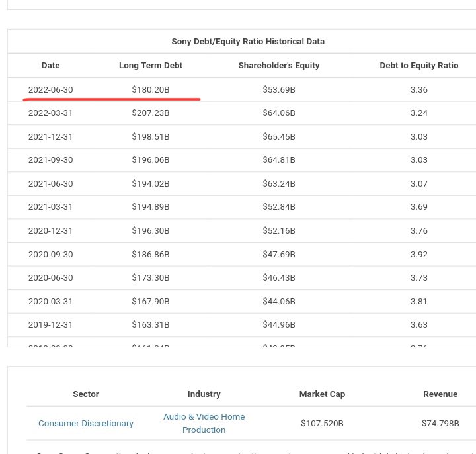The image size is (476, 454).
Task: Click the date 2021-12-31
Action: coord(50,137)
